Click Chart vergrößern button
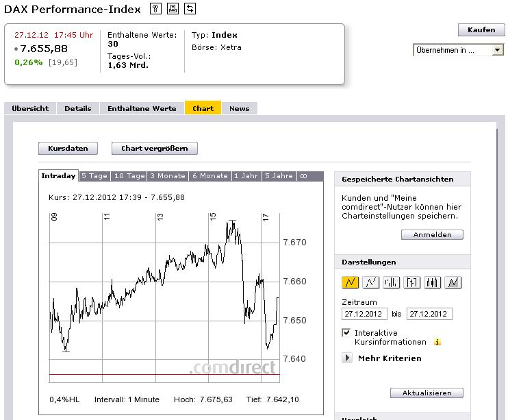Screen dimensions: 508x420 tap(155, 148)
